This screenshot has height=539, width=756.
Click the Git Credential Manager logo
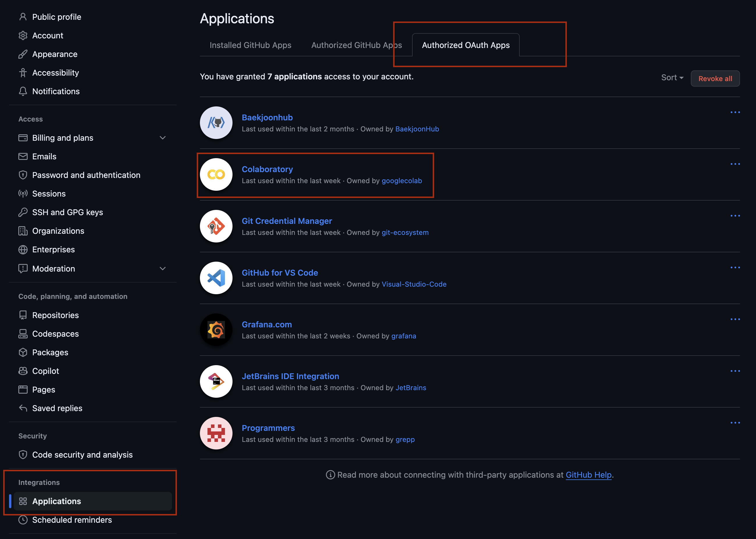[x=216, y=226]
